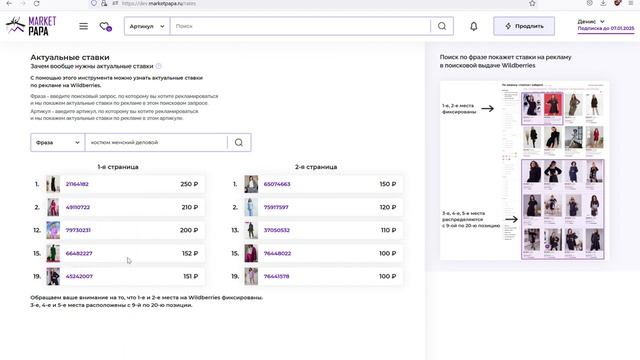The width and height of the screenshot is (640, 360).
Task: Open article link in the 210 ₽ row
Action: (x=78, y=207)
